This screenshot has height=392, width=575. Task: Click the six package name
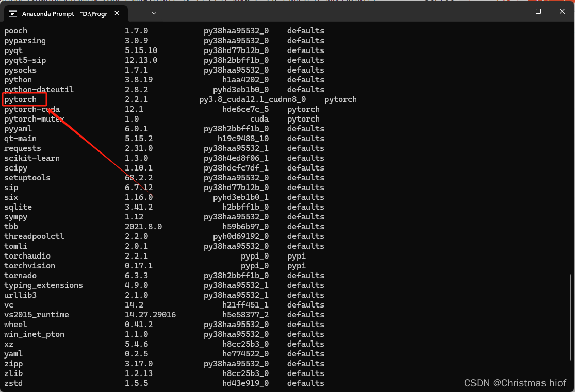tap(11, 197)
